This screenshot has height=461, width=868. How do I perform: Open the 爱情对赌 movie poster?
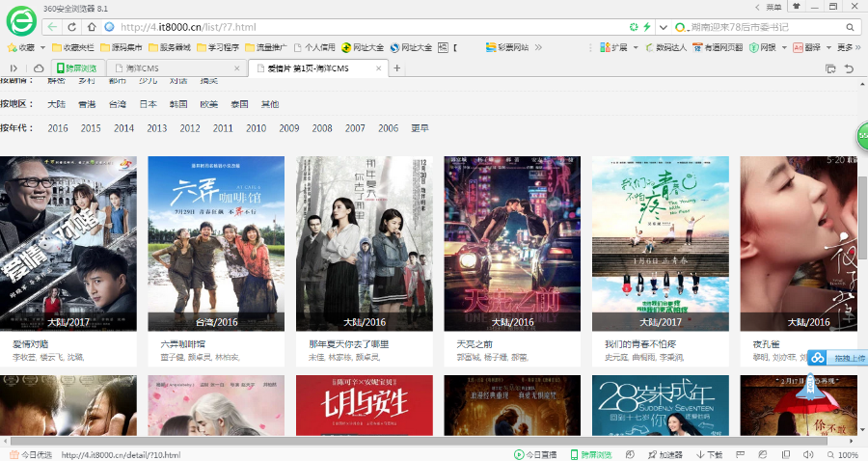(x=68, y=243)
